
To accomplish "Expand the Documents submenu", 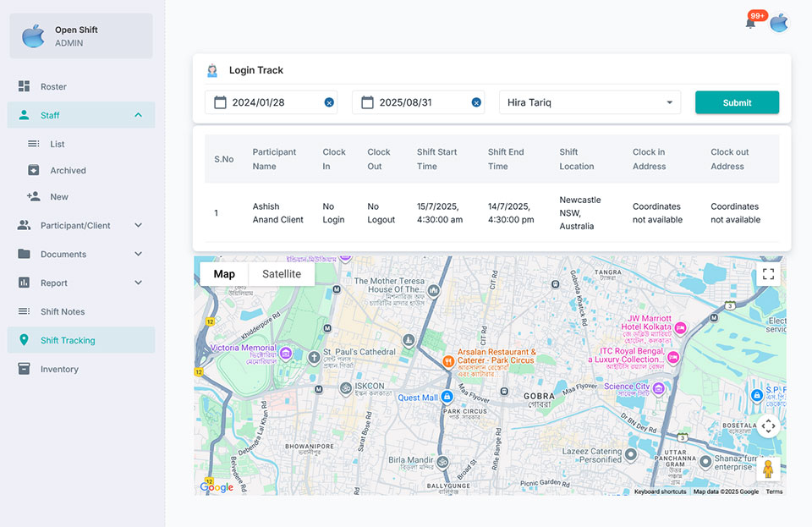I will point(138,255).
